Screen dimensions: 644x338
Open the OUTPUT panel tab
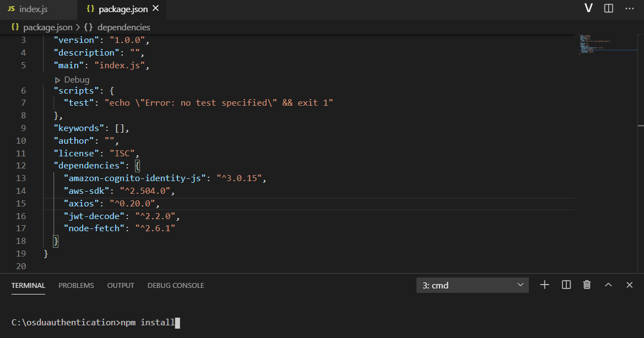pyautogui.click(x=121, y=286)
